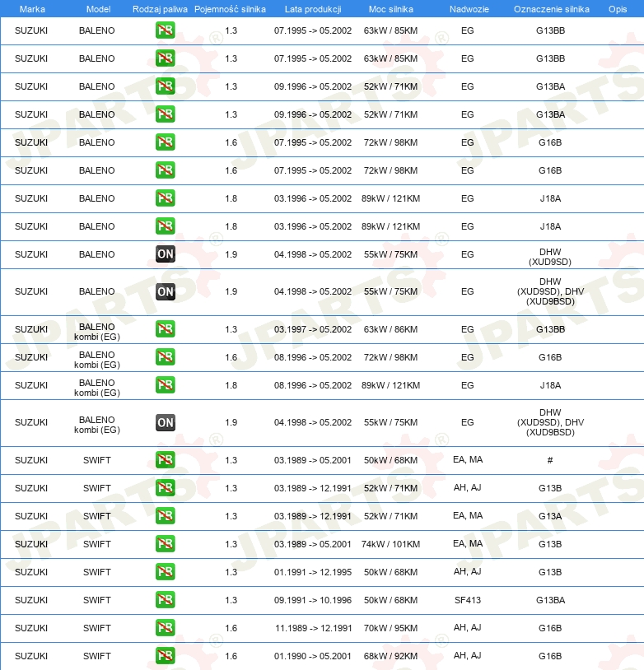Image resolution: width=644 pixels, height=670 pixels.
Task: Click the 'Marka' column header
Action: pyautogui.click(x=32, y=9)
